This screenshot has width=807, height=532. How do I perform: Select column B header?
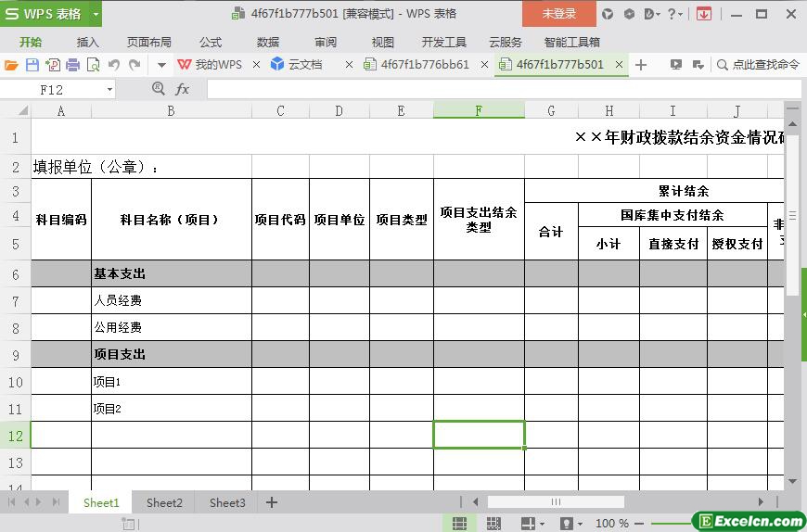pyautogui.click(x=172, y=110)
